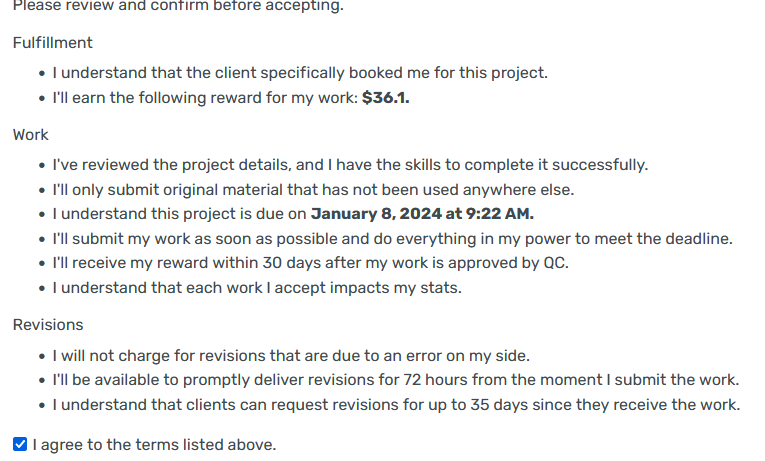The image size is (765, 461).
Task: Click the "I understand this project is due" text
Action: [x=180, y=214]
